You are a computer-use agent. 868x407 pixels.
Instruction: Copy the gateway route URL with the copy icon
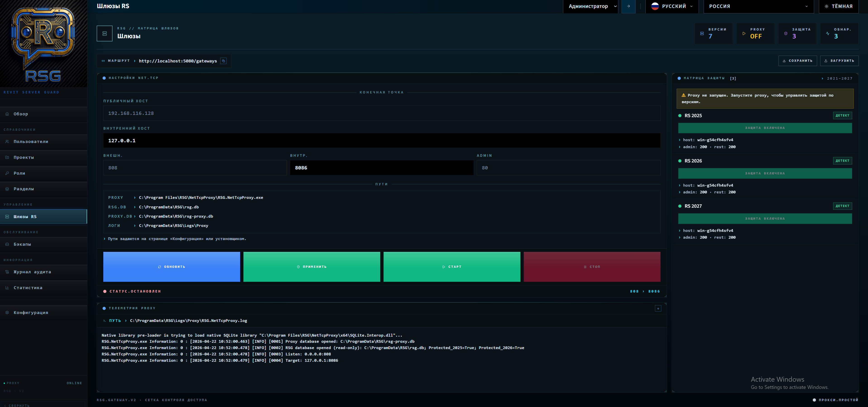click(x=224, y=61)
